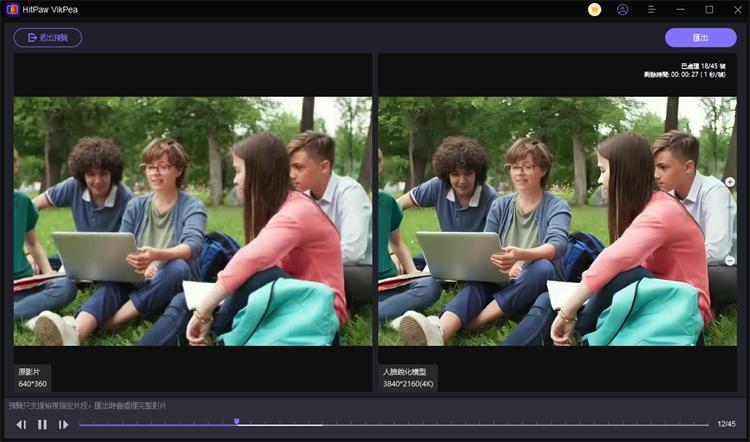
Task: Maximize the application window
Action: 709,10
